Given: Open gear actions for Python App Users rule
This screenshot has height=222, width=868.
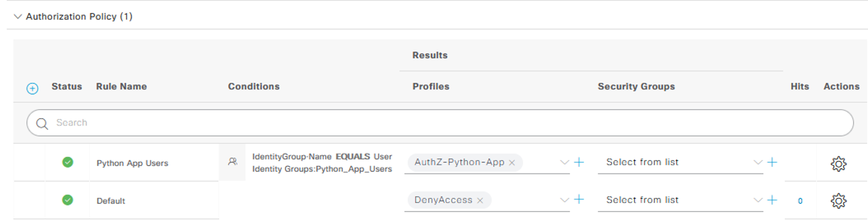Looking at the screenshot, I should pyautogui.click(x=838, y=164).
